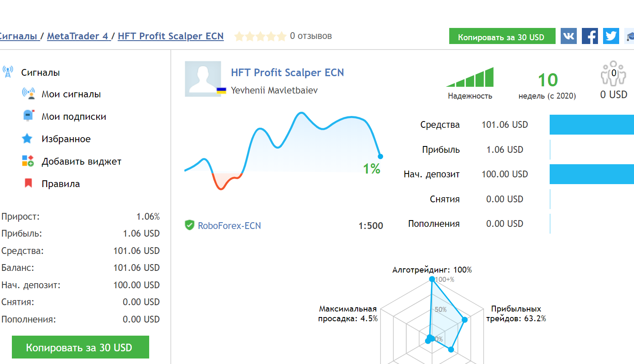Click the author avatar thumbnail
Viewport: 634px width, 364px height.
pos(203,79)
